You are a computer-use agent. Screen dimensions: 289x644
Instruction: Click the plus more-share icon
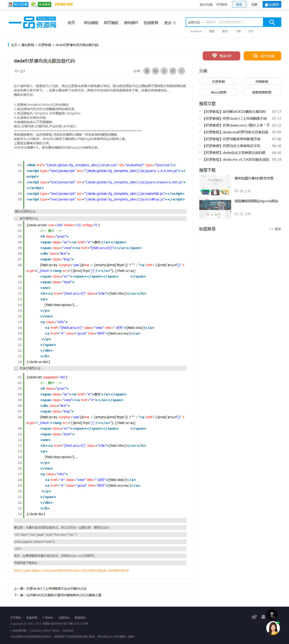181,71
